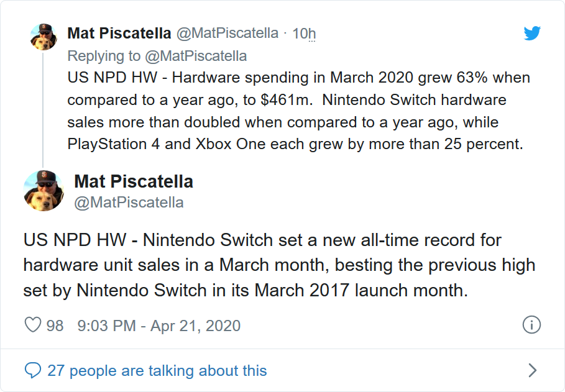
Task: Click the 98 likes count
Action: pyautogui.click(x=55, y=325)
